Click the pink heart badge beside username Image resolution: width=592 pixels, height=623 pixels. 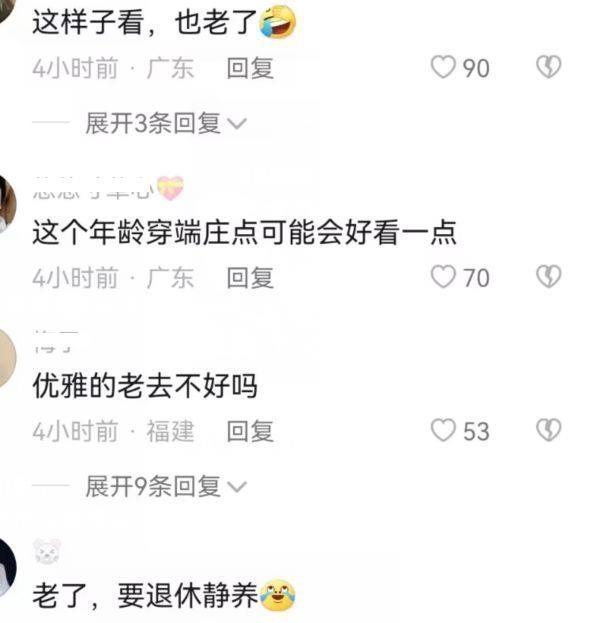point(170,188)
